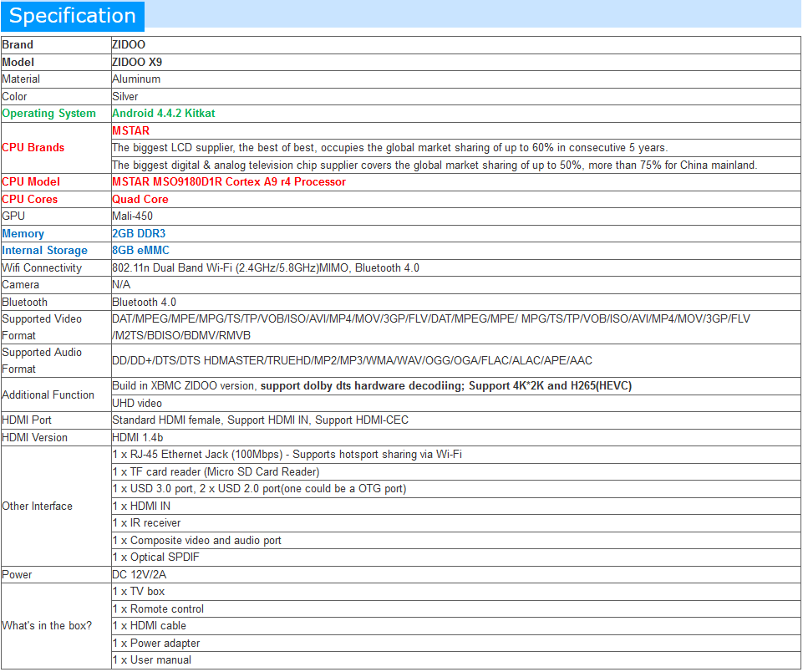Viewport: 803px width, 672px height.
Task: Click the '8GB eMMC' value
Action: (141, 251)
